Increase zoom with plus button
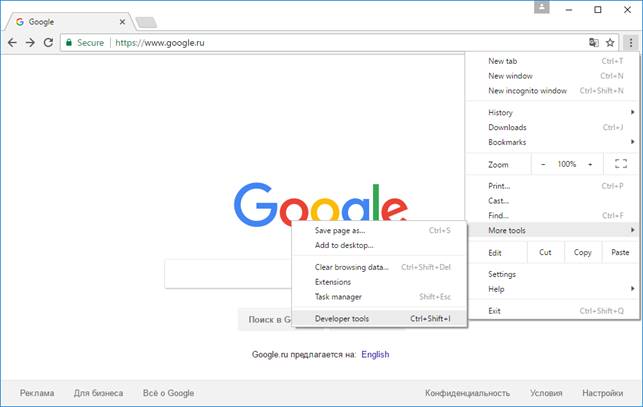Viewport: 643px width, 407px height. pyautogui.click(x=591, y=164)
